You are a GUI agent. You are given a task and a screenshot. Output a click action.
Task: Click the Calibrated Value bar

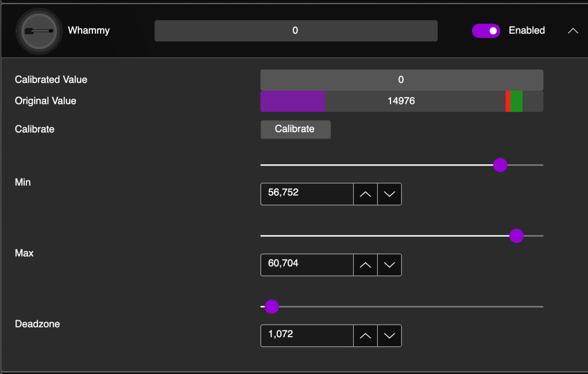pos(401,80)
